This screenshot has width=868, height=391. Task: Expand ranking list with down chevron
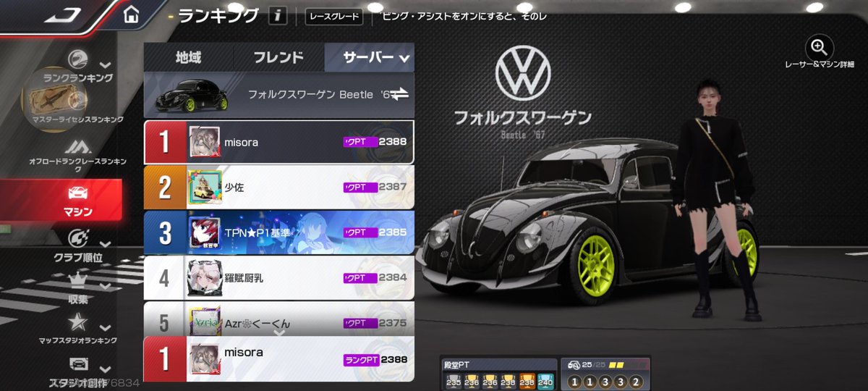tap(278, 332)
